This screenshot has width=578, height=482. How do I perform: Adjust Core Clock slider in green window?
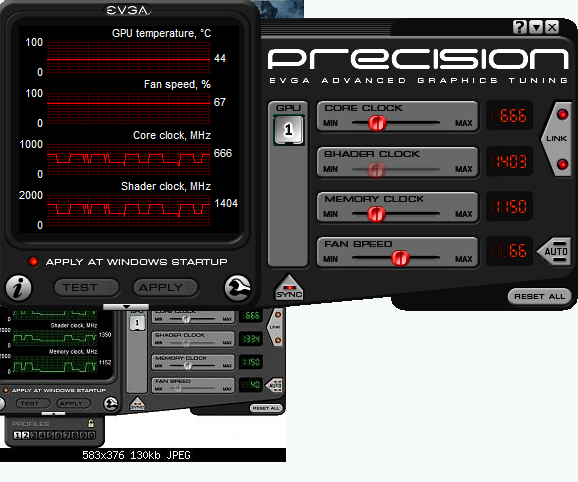(186, 319)
